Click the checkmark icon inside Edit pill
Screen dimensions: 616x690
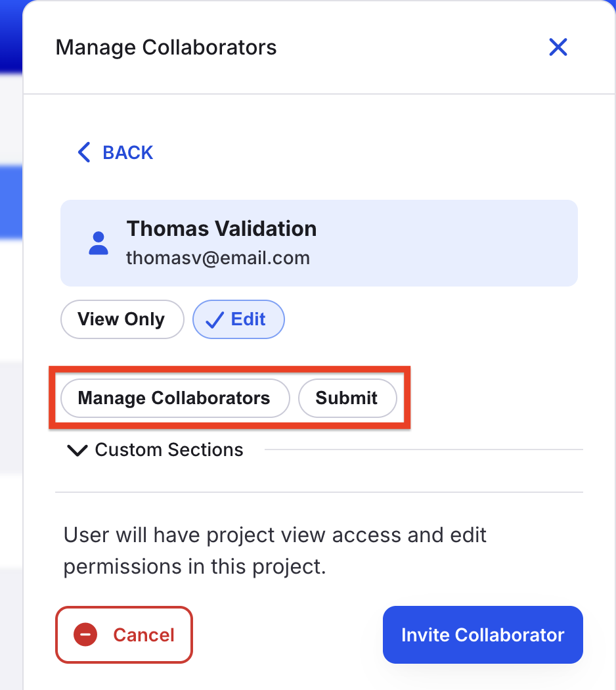click(x=215, y=320)
